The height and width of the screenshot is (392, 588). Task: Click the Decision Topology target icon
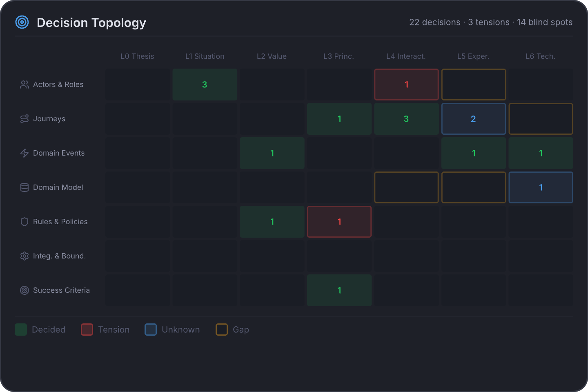click(22, 22)
